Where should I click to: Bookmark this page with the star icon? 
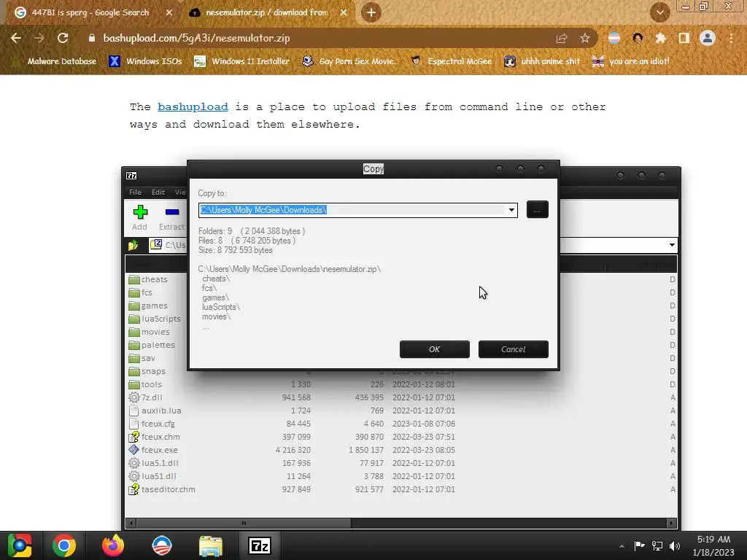pyautogui.click(x=585, y=38)
